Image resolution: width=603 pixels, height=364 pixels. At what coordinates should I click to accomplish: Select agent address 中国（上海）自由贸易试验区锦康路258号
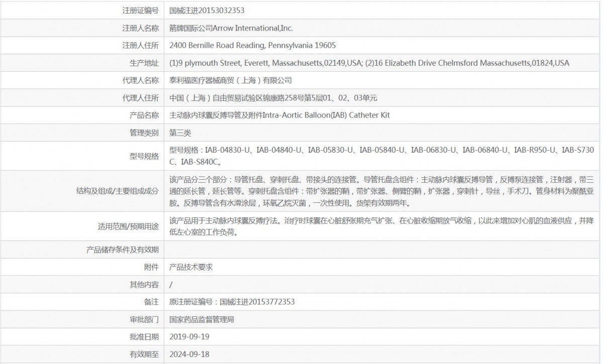(273, 98)
